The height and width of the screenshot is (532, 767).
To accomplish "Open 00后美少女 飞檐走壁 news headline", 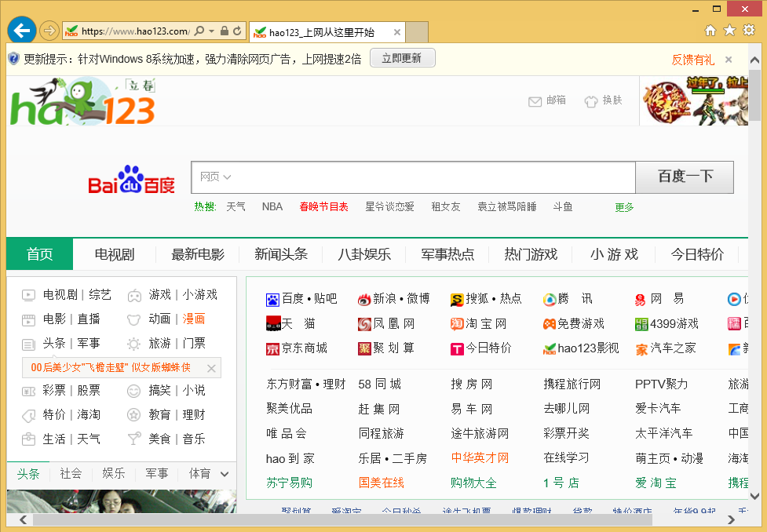I will (x=111, y=368).
